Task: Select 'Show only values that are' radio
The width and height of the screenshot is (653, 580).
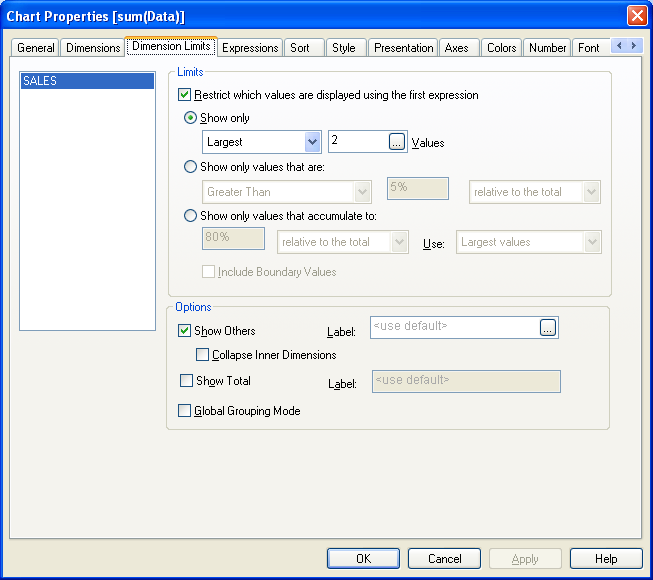Action: (x=191, y=167)
